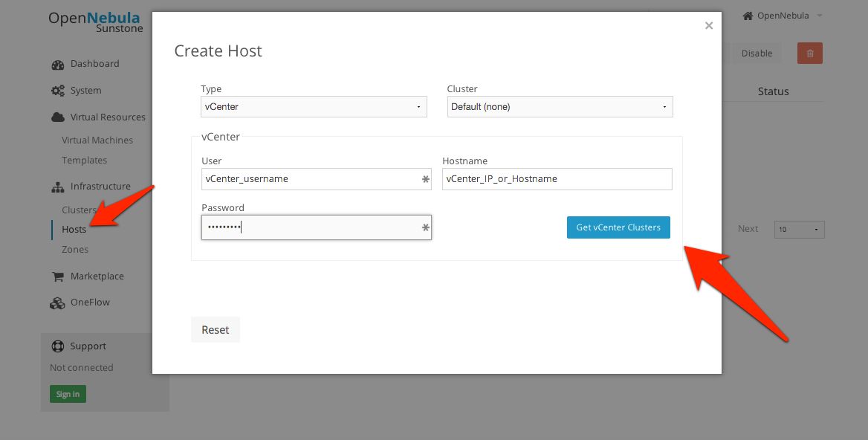Click the Status column header
The width and height of the screenshot is (868, 440).
pos(774,92)
